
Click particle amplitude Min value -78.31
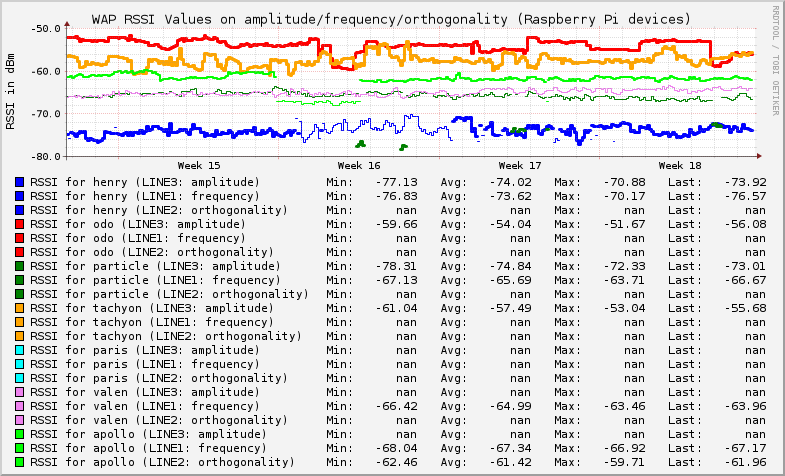tap(397, 266)
